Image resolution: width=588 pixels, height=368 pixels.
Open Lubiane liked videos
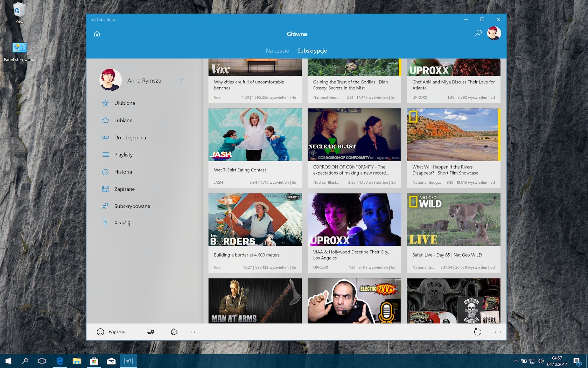click(123, 120)
